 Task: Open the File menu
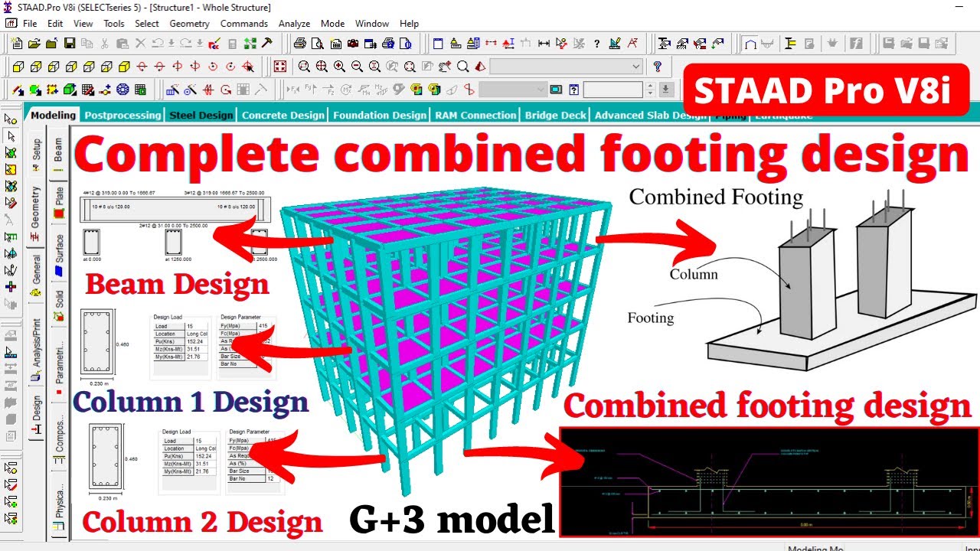pyautogui.click(x=30, y=24)
